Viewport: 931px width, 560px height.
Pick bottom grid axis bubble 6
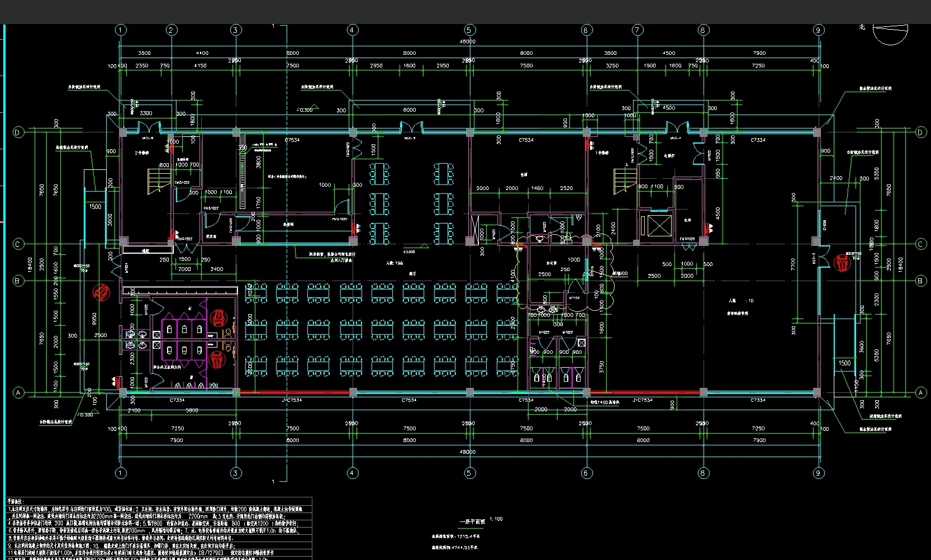pyautogui.click(x=586, y=473)
